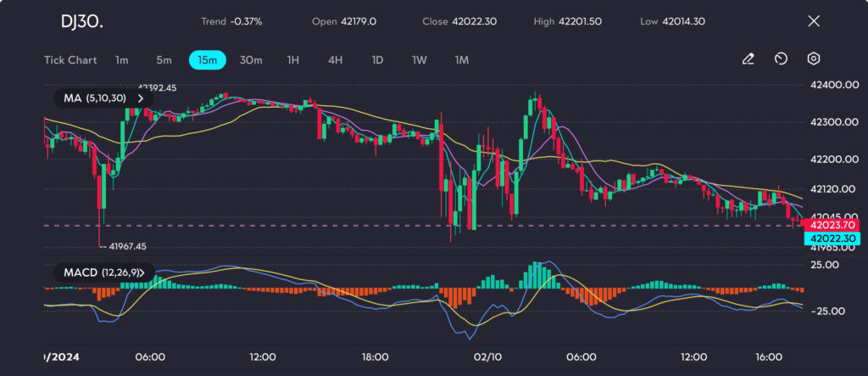868x376 pixels.
Task: Select the 5m timeframe
Action: (x=164, y=60)
